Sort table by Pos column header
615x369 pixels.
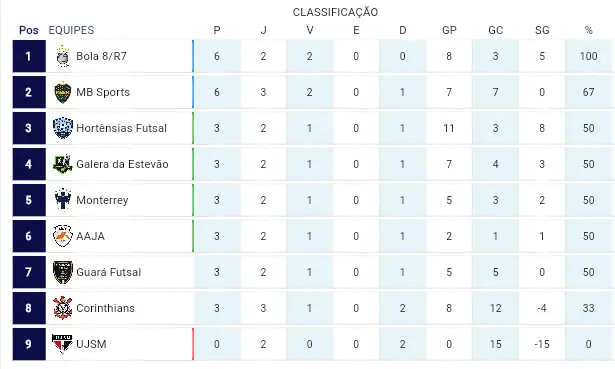tap(29, 30)
